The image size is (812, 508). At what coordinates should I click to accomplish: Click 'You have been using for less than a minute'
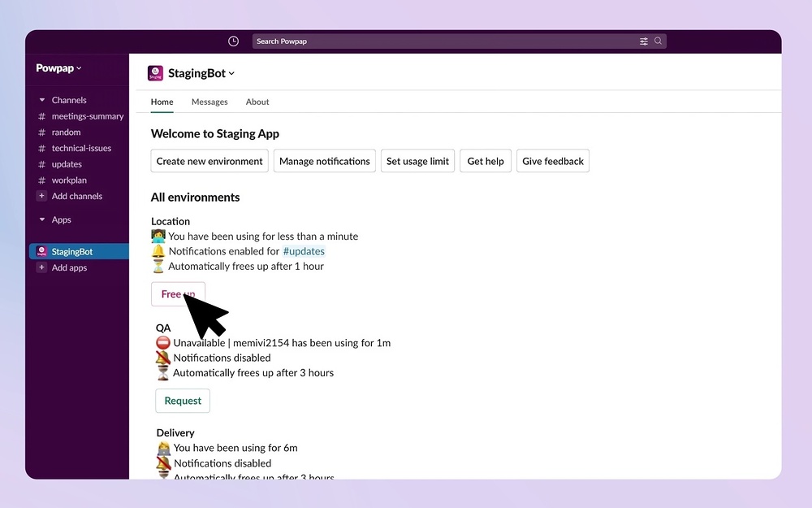click(263, 237)
